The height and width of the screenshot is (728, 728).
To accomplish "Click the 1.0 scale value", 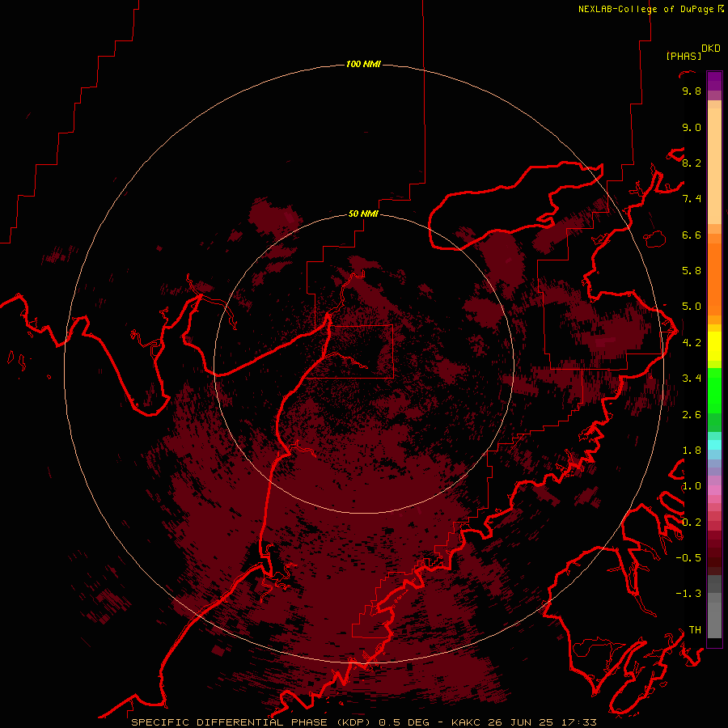I will click(x=692, y=486).
